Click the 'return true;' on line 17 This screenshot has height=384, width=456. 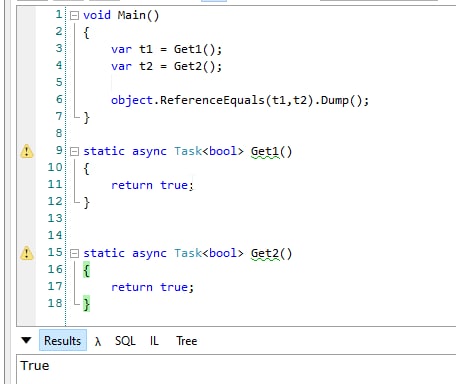[x=152, y=287]
